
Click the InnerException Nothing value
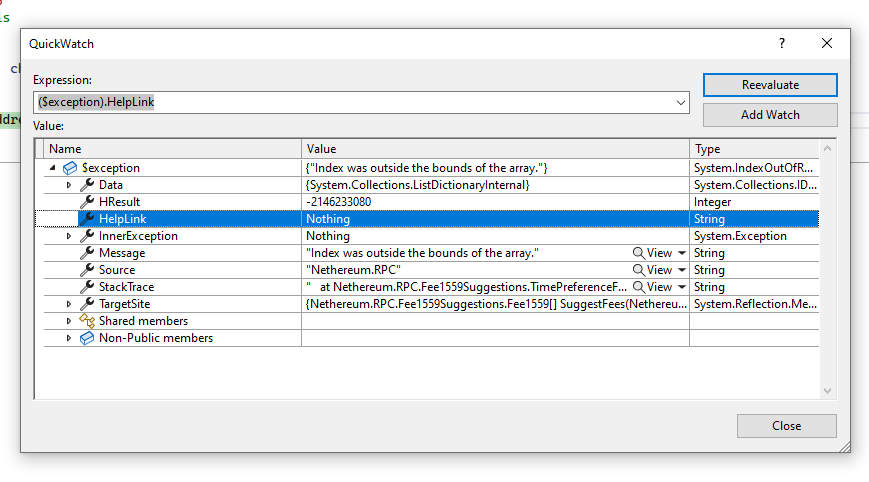point(328,235)
